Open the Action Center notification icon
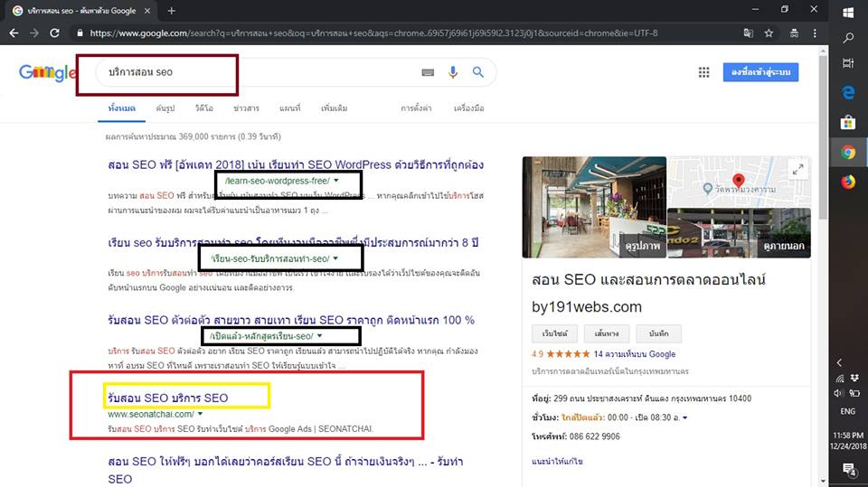 [x=848, y=469]
